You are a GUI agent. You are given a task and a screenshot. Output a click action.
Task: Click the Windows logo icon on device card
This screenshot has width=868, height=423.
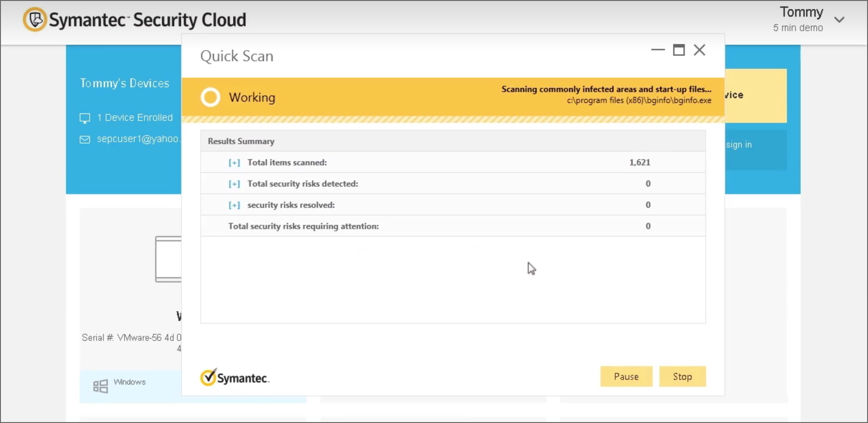[x=101, y=386]
